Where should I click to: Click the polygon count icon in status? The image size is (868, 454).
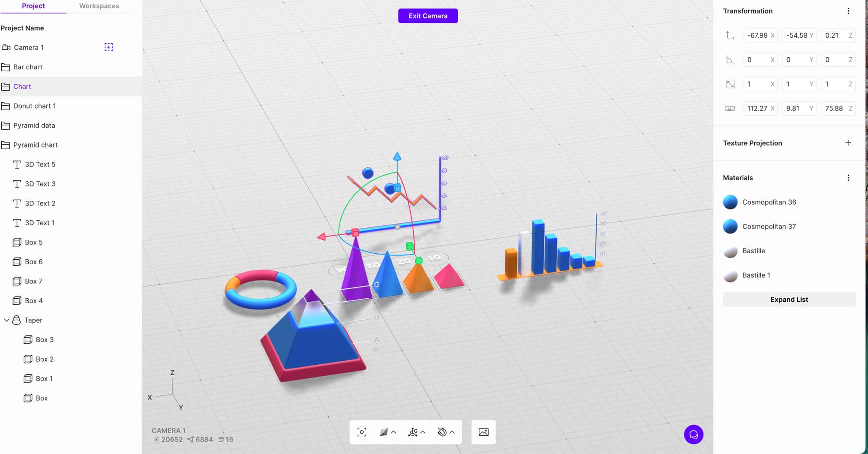191,440
